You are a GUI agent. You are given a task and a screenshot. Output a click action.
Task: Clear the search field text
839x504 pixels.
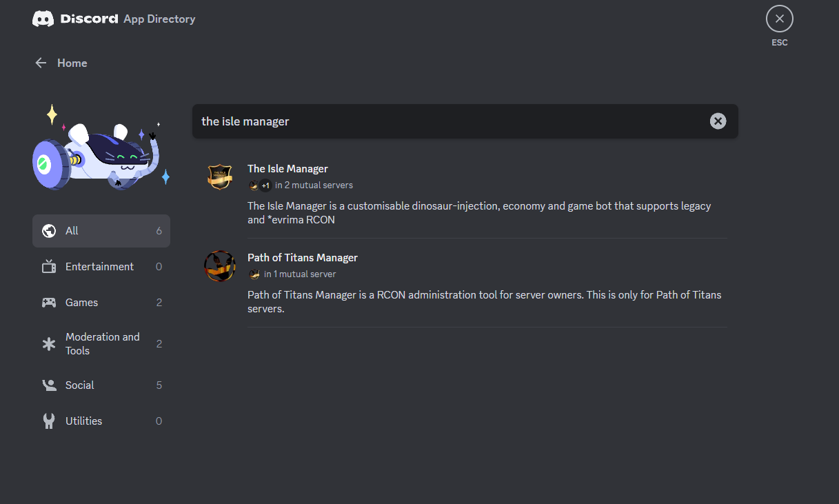(718, 121)
